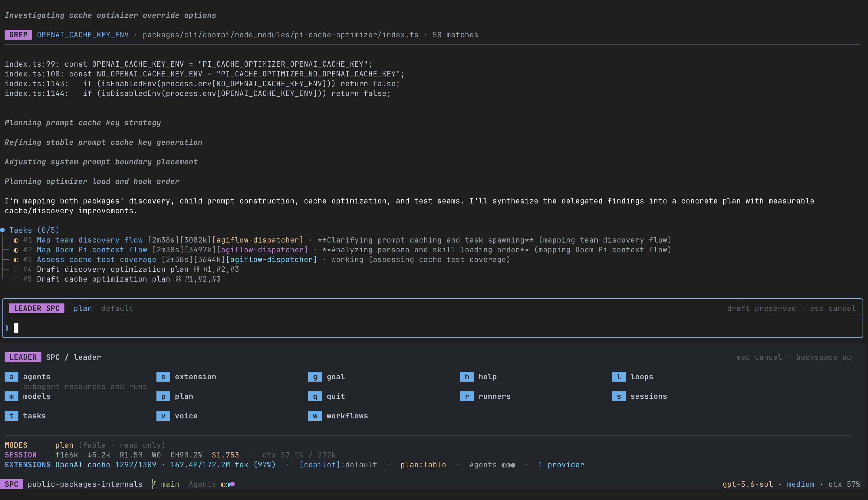Click 'esc cancel' in the leader panel header

coord(759,357)
